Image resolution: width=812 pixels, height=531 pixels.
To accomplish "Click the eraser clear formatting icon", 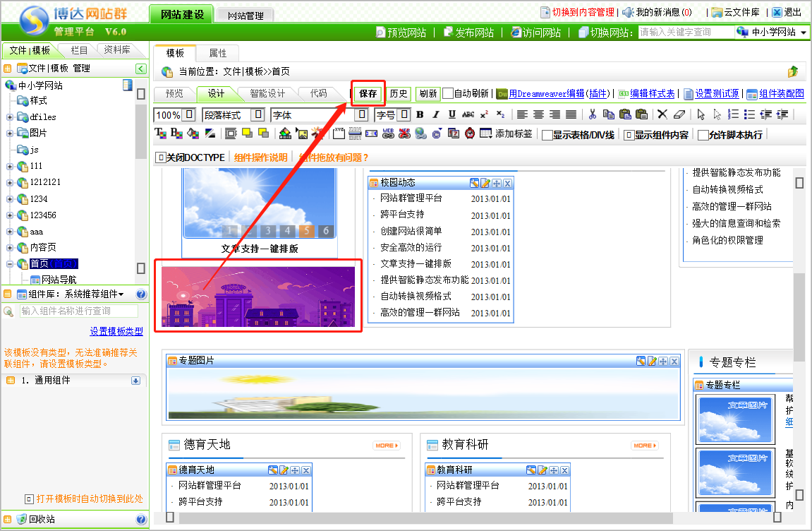I will click(x=679, y=114).
